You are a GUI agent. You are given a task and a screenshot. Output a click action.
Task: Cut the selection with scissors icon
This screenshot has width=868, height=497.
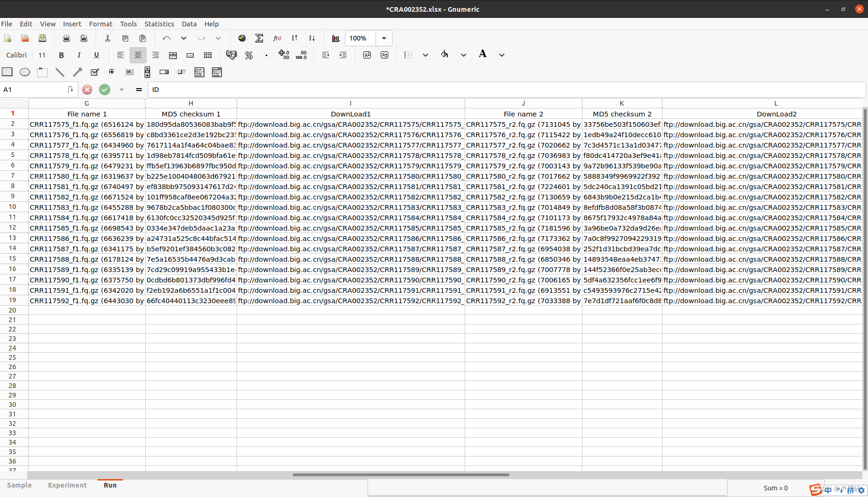pyautogui.click(x=107, y=38)
